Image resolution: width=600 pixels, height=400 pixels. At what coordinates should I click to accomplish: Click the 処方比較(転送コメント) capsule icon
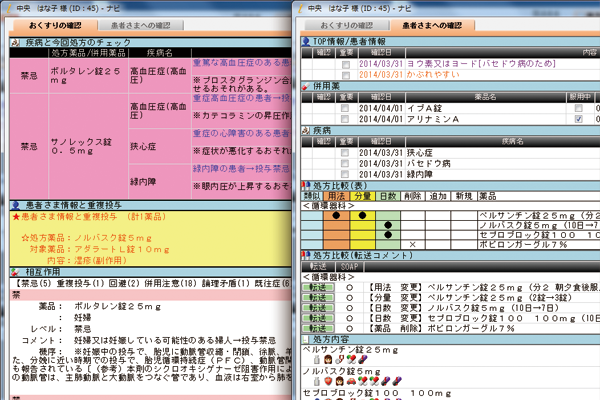coord(306,255)
